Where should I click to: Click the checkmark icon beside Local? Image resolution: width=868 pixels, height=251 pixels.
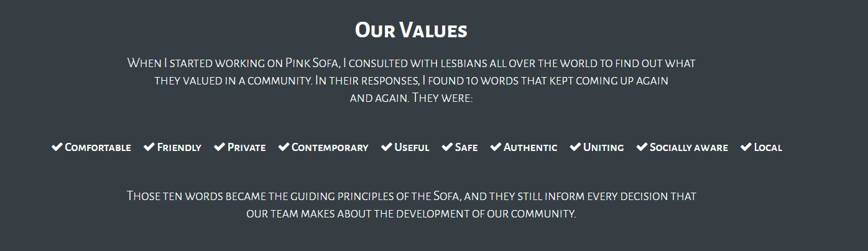tap(746, 147)
